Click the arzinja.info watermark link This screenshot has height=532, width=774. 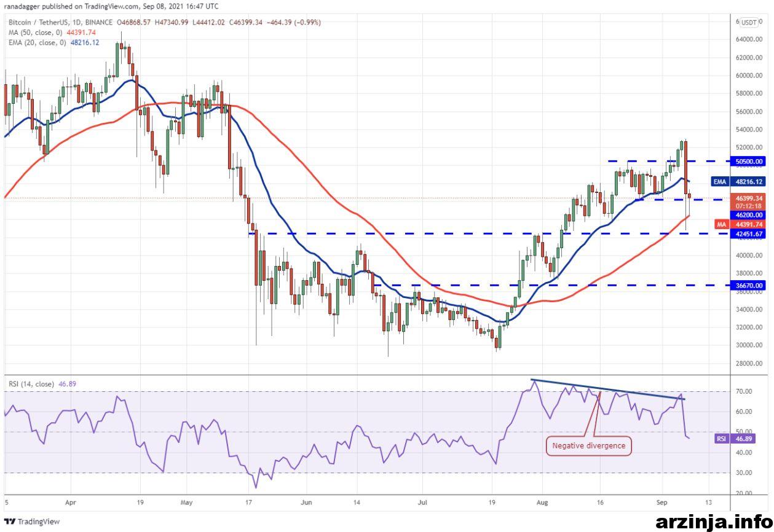point(713,522)
